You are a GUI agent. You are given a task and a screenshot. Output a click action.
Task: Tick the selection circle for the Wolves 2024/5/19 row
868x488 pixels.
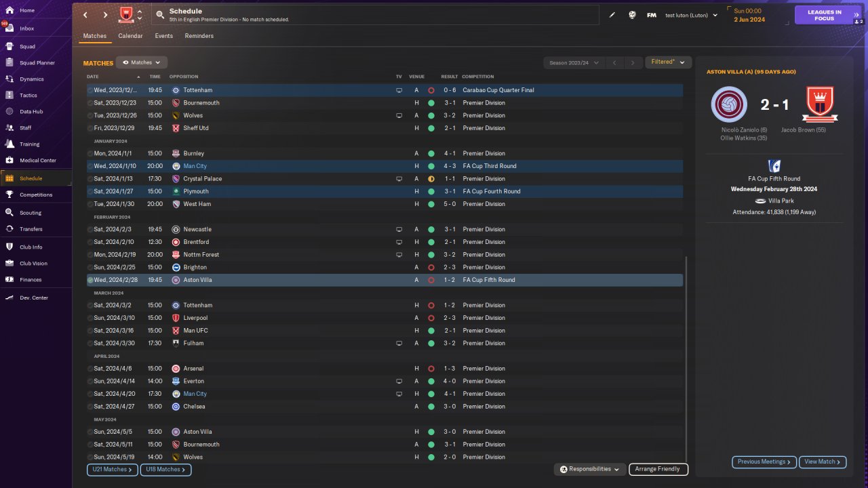coord(90,457)
